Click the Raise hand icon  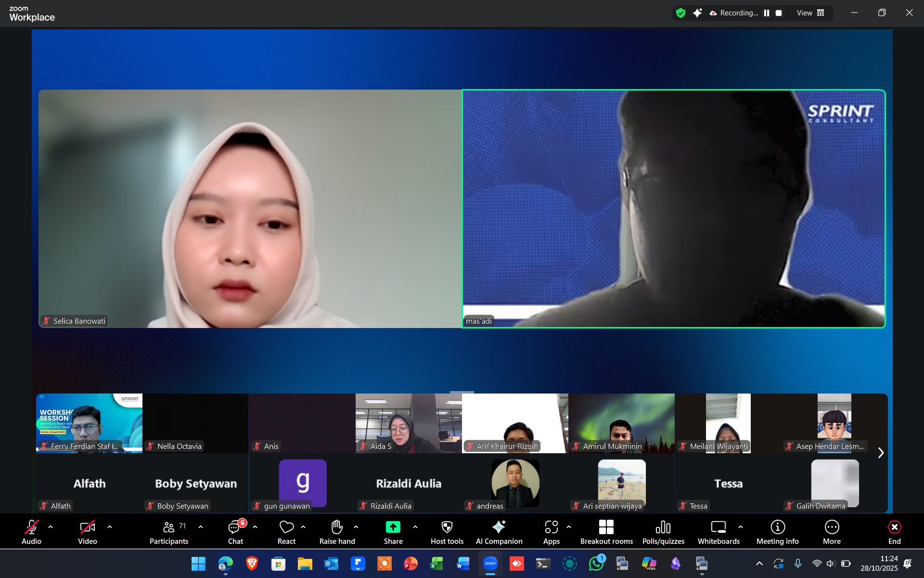(x=337, y=527)
